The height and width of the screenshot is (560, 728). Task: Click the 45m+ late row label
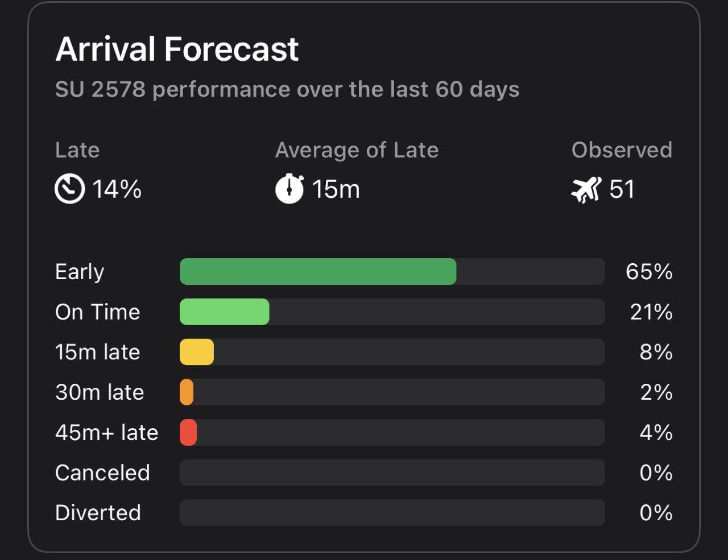(106, 433)
